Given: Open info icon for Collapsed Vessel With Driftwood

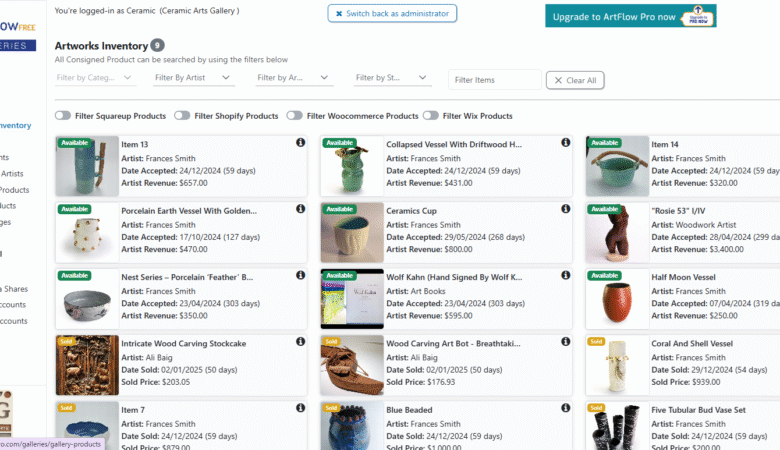Looking at the screenshot, I should [x=565, y=143].
